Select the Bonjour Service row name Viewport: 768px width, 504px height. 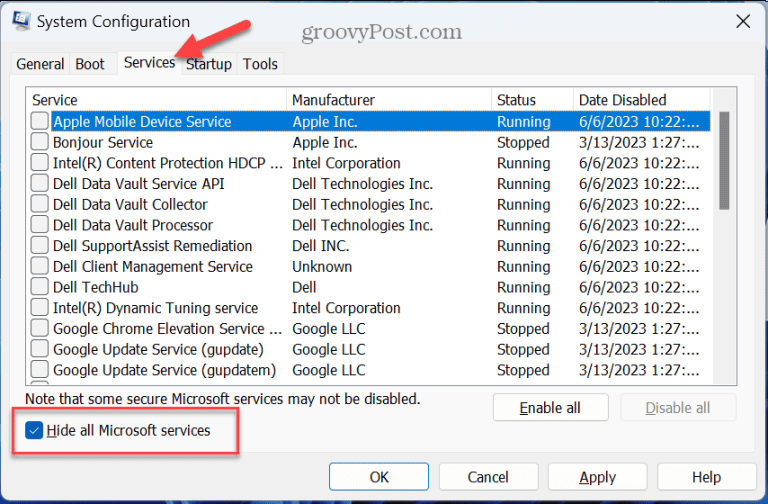coord(103,143)
